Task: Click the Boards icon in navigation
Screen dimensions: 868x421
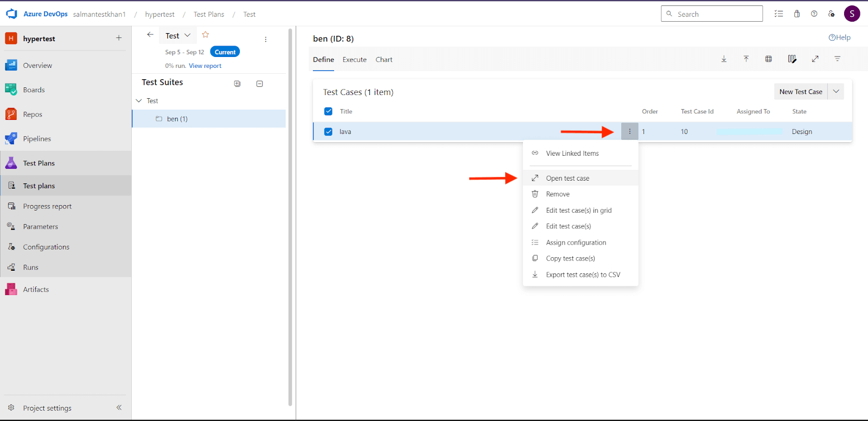Action: coord(11,90)
